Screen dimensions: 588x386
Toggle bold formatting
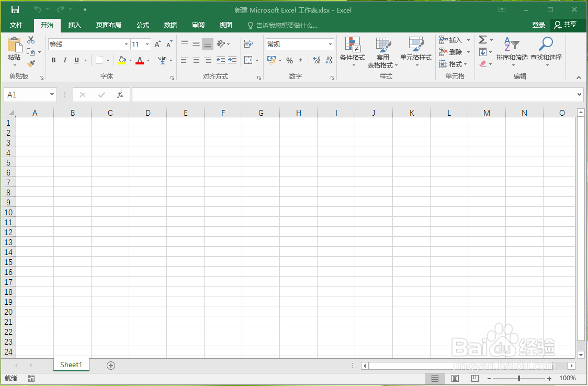(53, 60)
